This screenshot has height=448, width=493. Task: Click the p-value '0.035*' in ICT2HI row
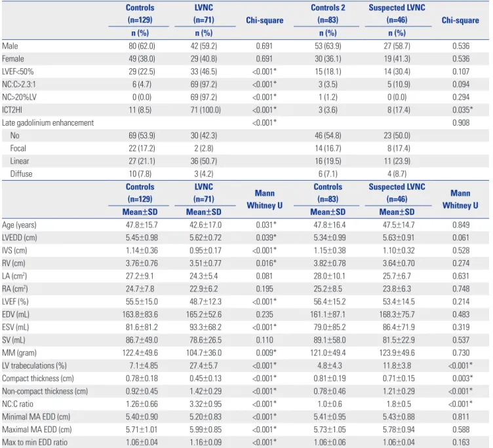462,110
